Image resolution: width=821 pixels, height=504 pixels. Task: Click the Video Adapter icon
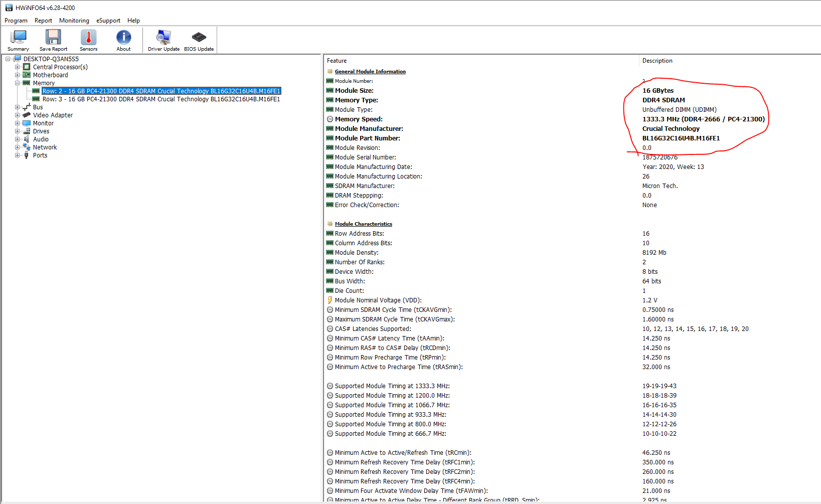pyautogui.click(x=27, y=115)
